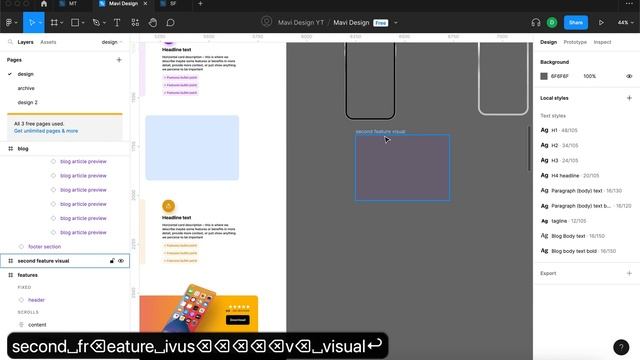The height and width of the screenshot is (360, 640).
Task: Select the content layer under SCROLLS
Action: [37, 325]
